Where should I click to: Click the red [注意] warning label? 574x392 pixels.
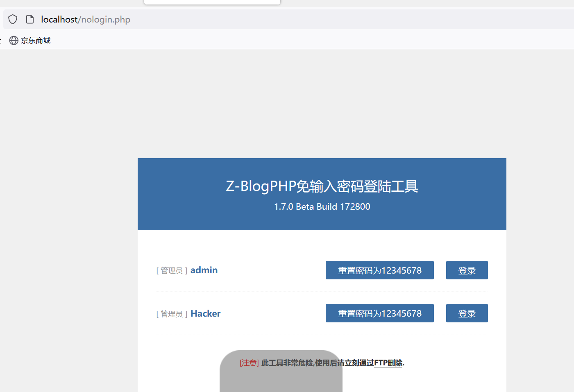pos(249,363)
